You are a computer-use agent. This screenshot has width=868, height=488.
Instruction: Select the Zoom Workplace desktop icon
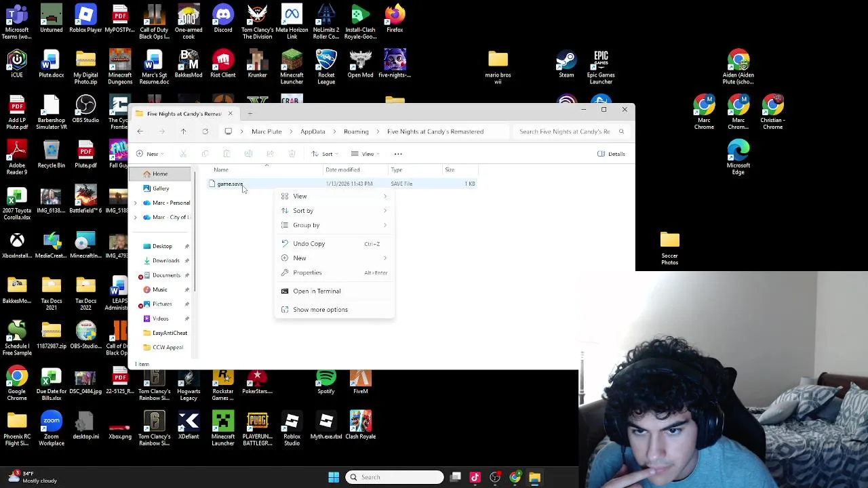52,428
